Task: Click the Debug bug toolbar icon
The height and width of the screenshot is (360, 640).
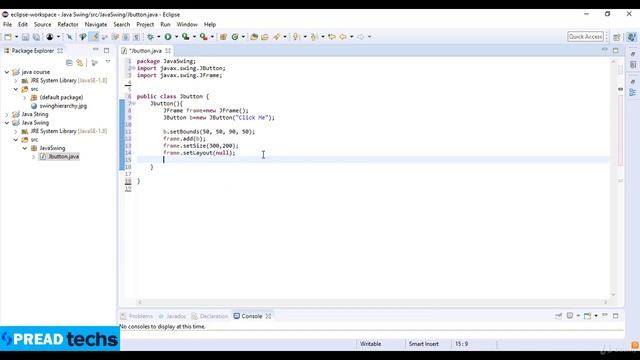Action: (150, 37)
